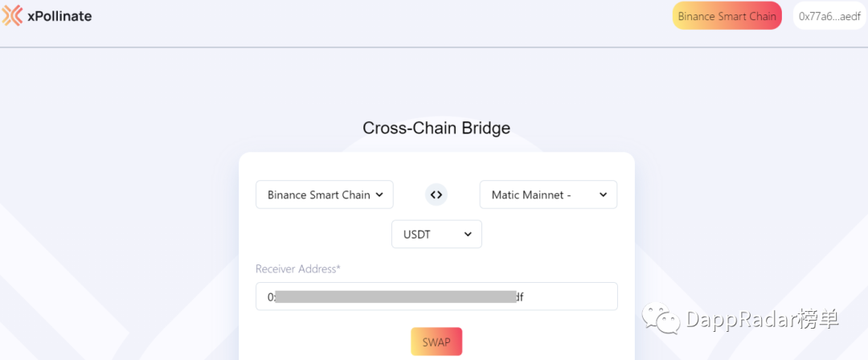Open the source chain Binance Smart Chain dropdown
868x360 pixels.
point(325,194)
